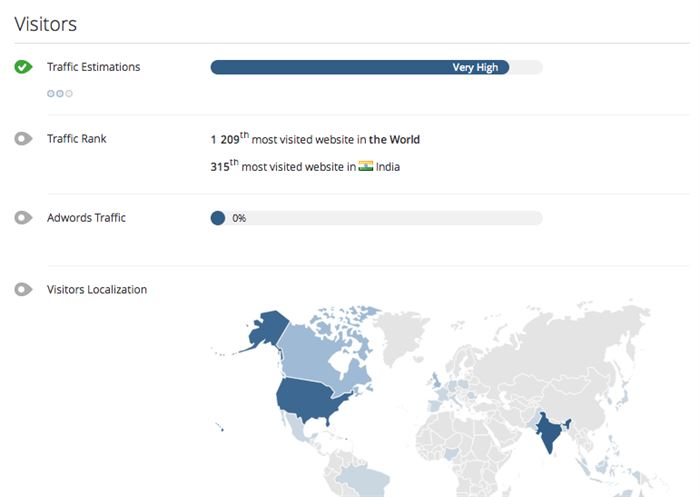Click the blue Adwords Traffic 0% circle
Viewport: 700px width, 497px height.
pyautogui.click(x=218, y=218)
